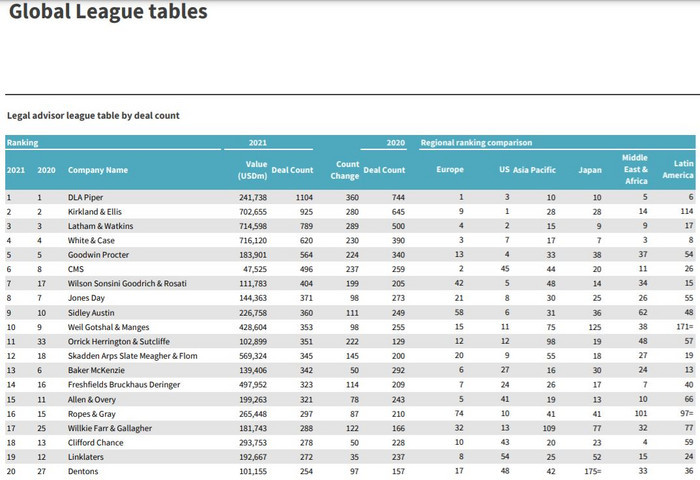Click White & Case value '716,120'
The image size is (700, 480).
[253, 240]
